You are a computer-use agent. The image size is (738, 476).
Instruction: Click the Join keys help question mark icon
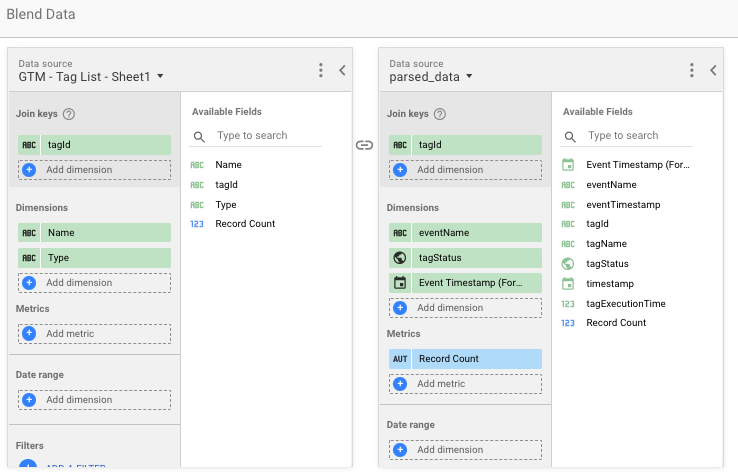69,115
